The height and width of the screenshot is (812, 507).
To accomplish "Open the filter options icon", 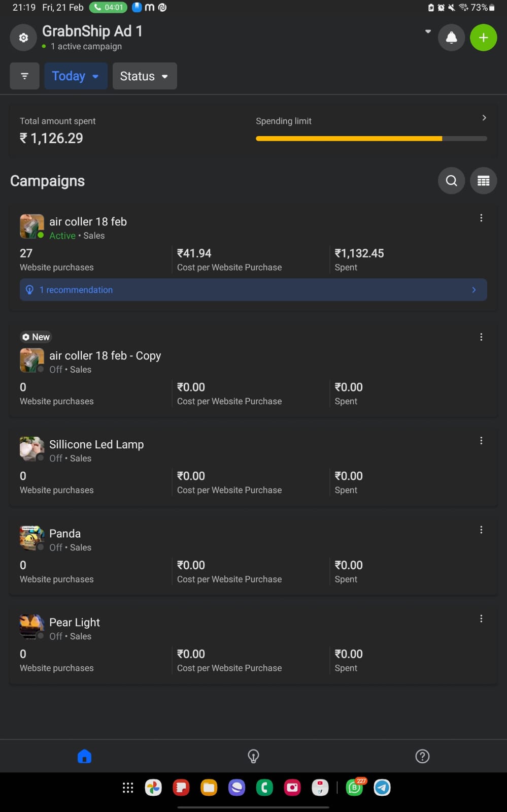I will pyautogui.click(x=24, y=76).
